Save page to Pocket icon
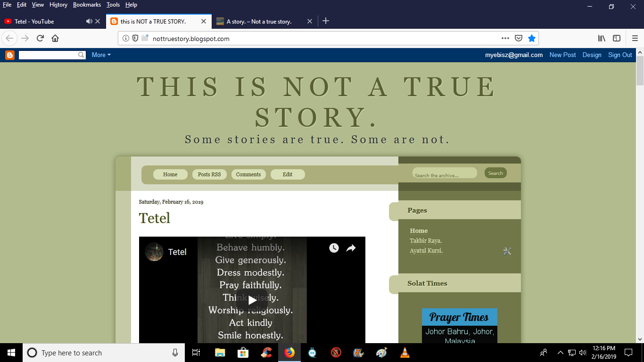The image size is (644, 362). 518,39
